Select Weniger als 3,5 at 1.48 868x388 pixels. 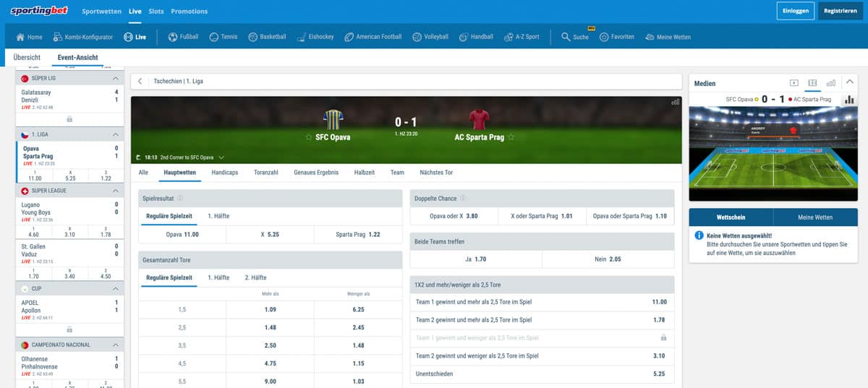tap(357, 345)
